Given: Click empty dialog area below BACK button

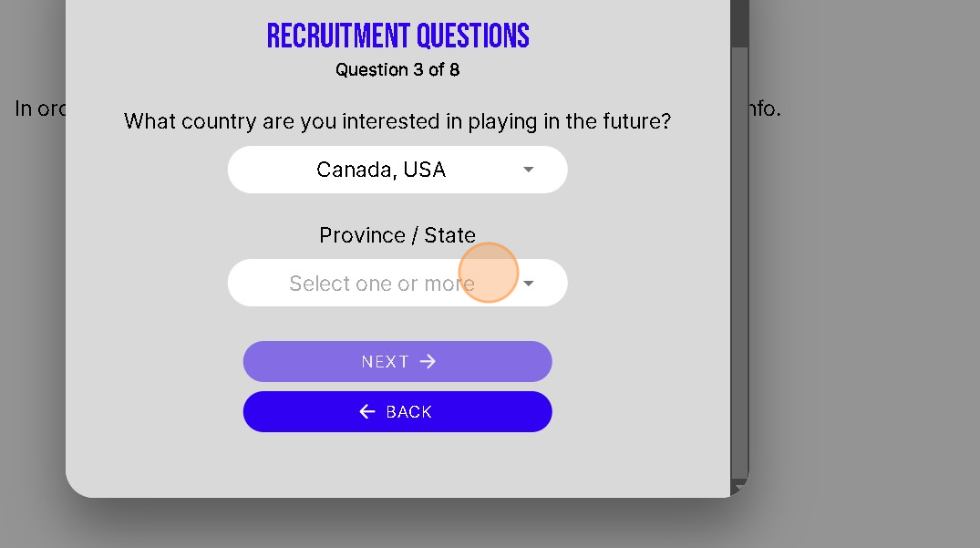Looking at the screenshot, I should pos(397,465).
